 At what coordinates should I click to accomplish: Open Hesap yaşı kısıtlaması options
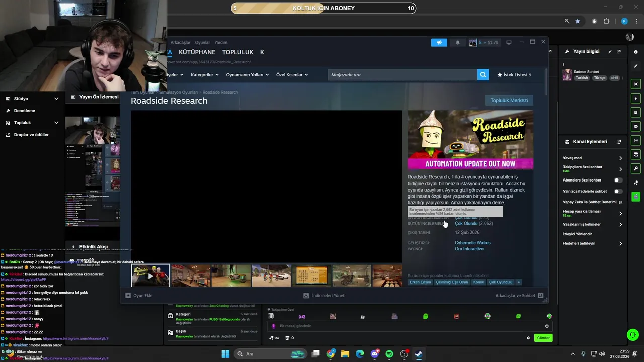(593, 213)
